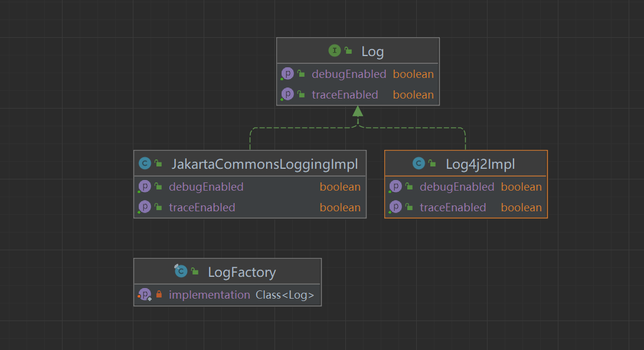Image resolution: width=644 pixels, height=350 pixels.
Task: Click the class icon of JakartaCommonsLoggingImpl
Action: tap(145, 164)
